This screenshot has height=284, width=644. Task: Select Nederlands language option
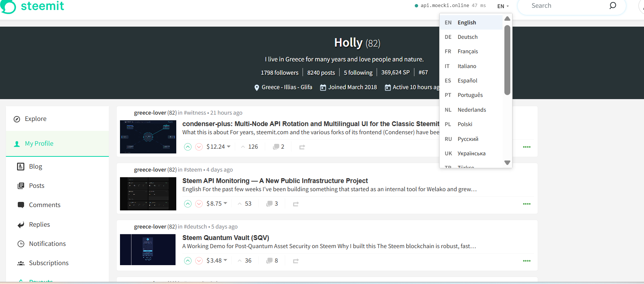click(471, 110)
